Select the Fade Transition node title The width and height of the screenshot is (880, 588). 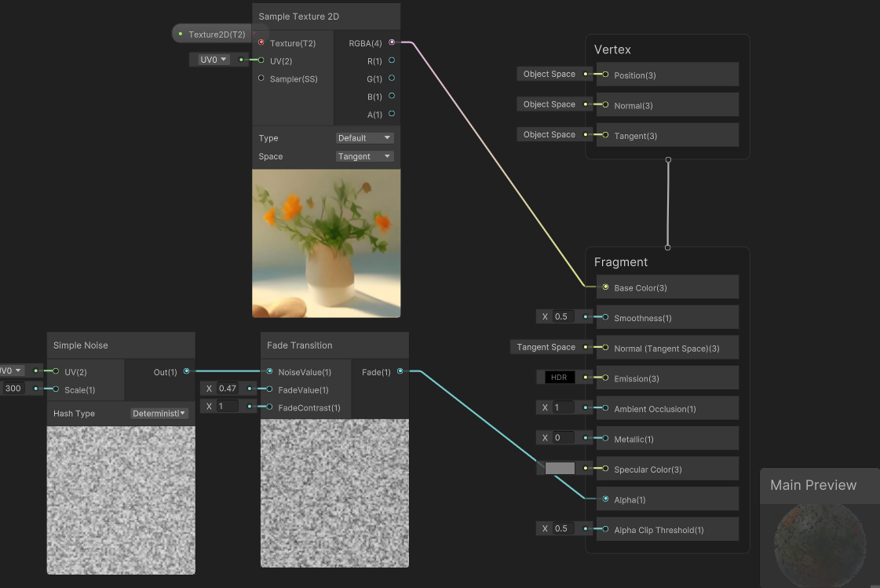pyautogui.click(x=300, y=345)
